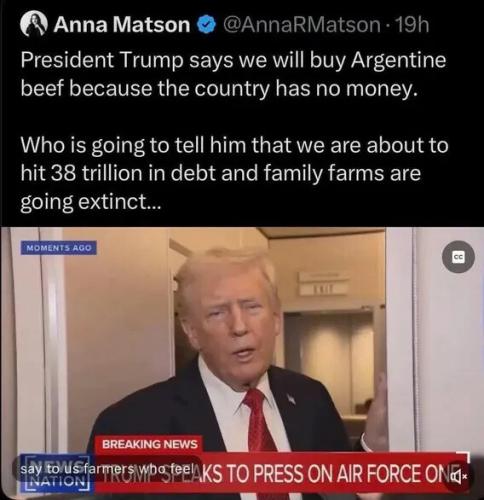Click the caption text 'say to us farmers who feel'
This screenshot has height=500, width=484.
[108, 470]
